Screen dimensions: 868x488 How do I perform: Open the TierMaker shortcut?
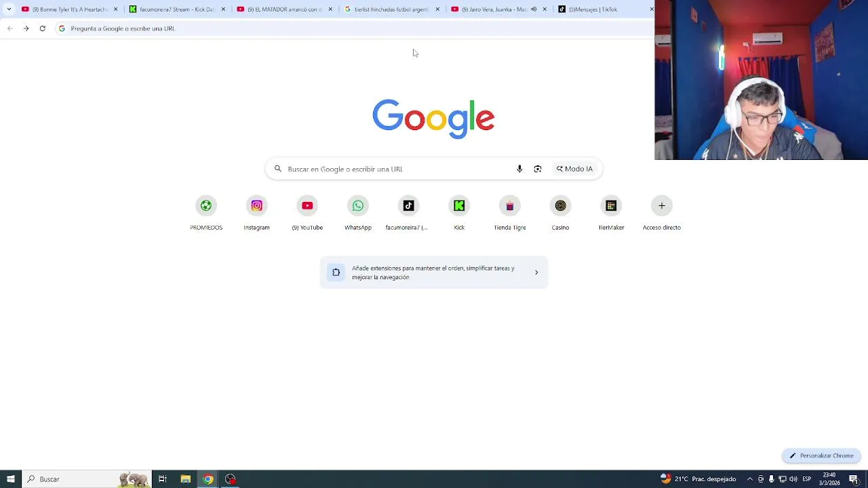click(611, 213)
